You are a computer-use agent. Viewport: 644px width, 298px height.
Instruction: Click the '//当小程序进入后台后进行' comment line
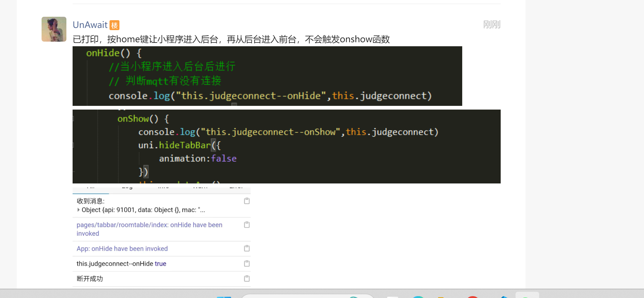pyautogui.click(x=172, y=66)
